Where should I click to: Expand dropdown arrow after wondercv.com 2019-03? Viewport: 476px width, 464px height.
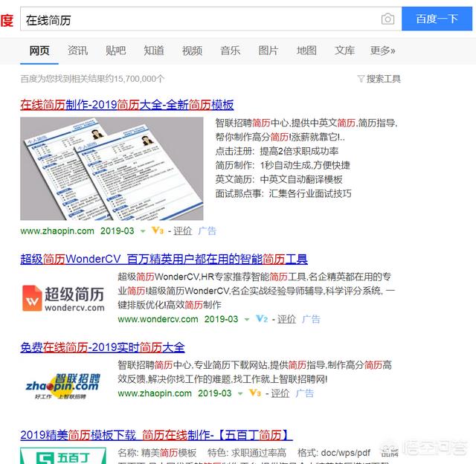click(x=247, y=320)
